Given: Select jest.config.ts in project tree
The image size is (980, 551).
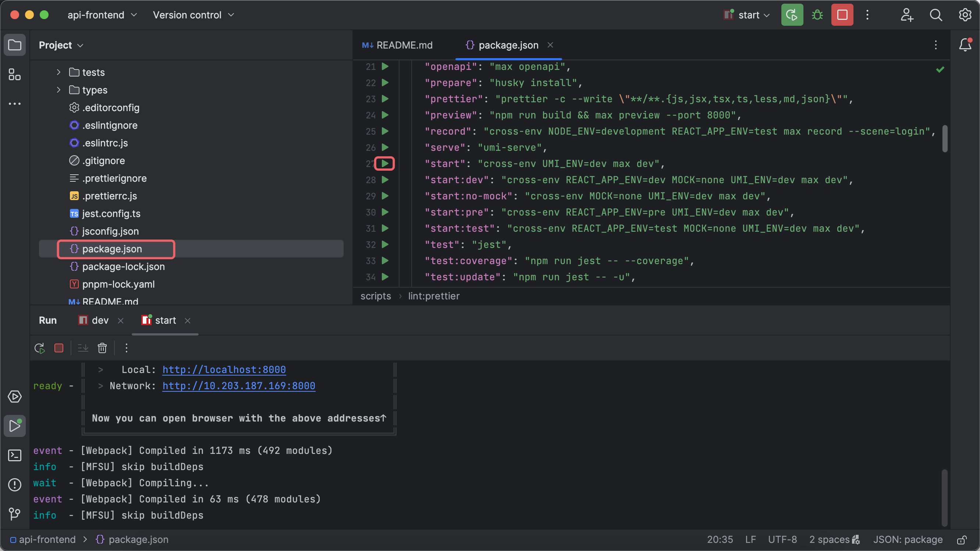Looking at the screenshot, I should coord(191,213).
